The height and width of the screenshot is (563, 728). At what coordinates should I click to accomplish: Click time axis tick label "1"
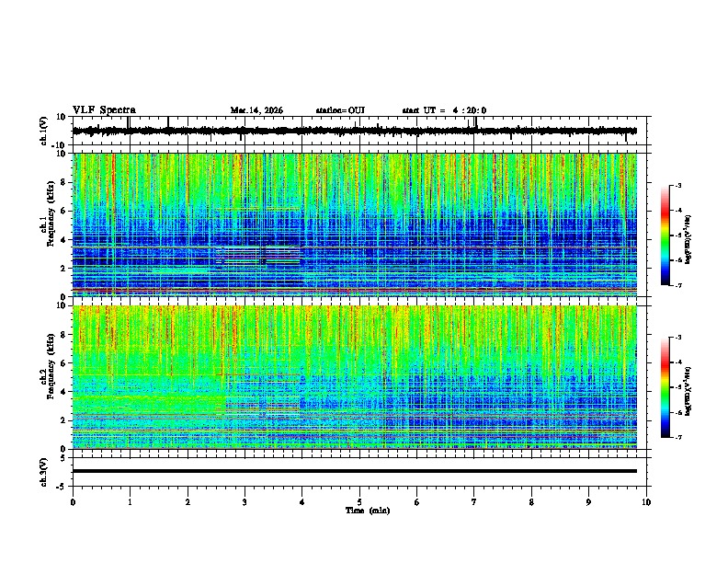pyautogui.click(x=130, y=502)
